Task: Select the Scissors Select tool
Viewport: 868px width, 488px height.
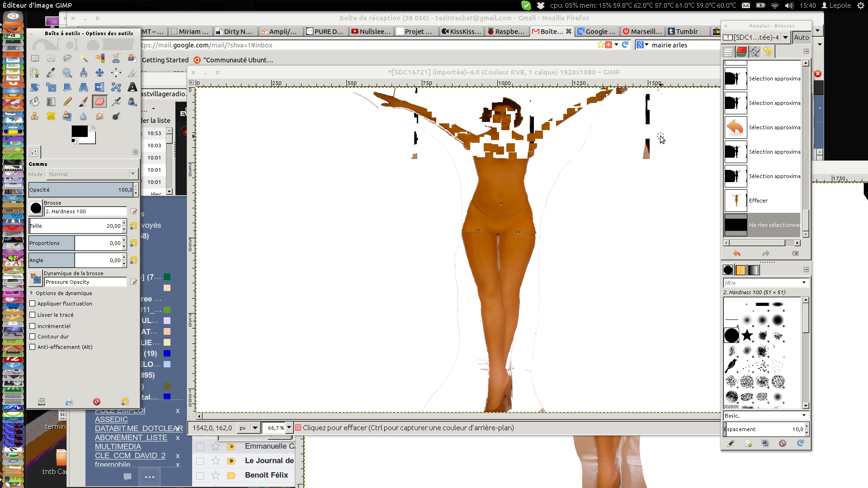Action: click(x=116, y=58)
